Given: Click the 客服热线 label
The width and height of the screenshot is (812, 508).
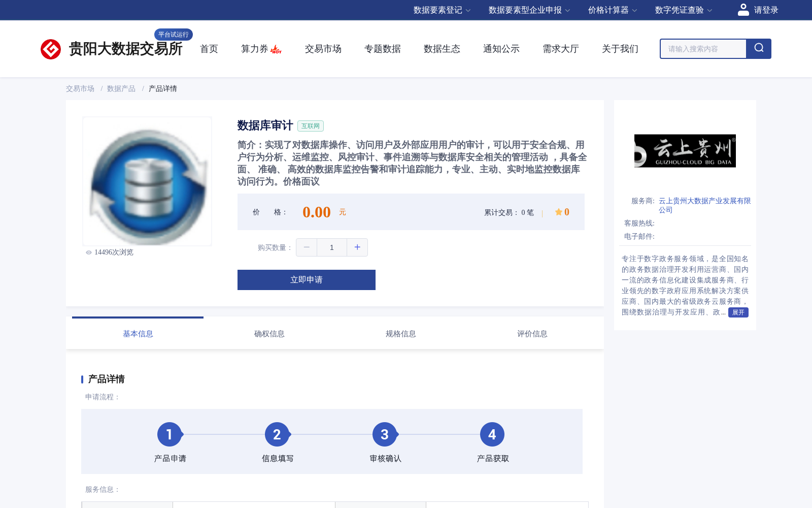Looking at the screenshot, I should pos(639,223).
